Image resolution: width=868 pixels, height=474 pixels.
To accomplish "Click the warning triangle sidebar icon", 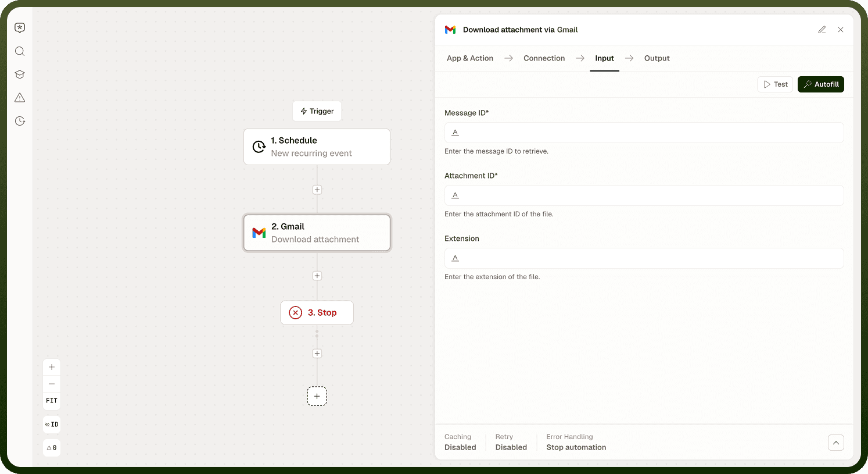I will (x=20, y=98).
